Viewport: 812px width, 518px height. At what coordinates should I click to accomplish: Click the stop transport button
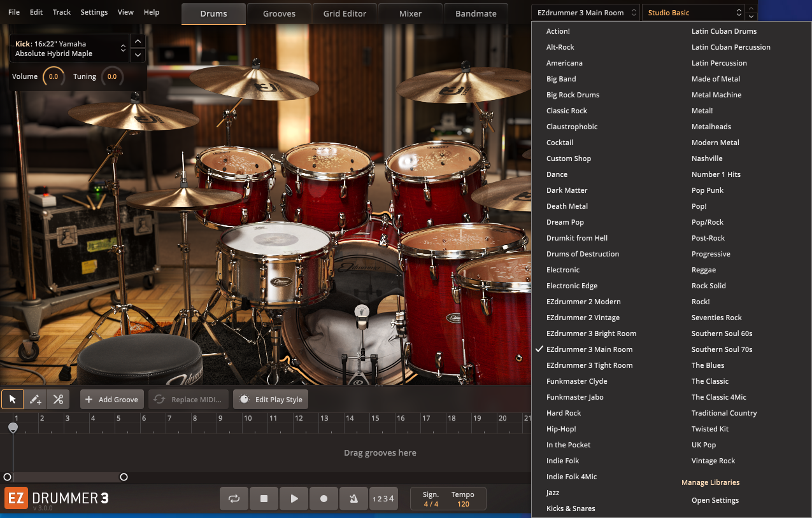264,499
